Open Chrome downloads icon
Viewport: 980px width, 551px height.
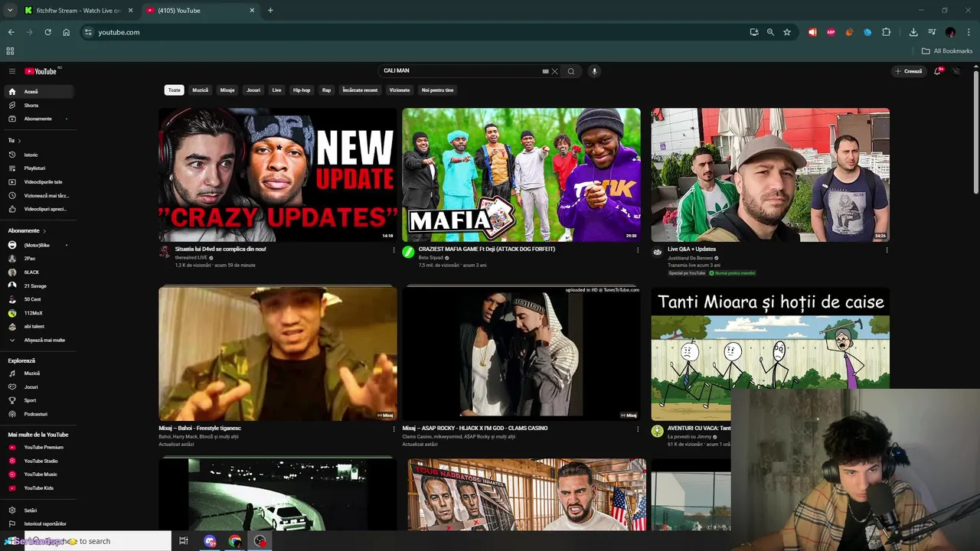913,32
